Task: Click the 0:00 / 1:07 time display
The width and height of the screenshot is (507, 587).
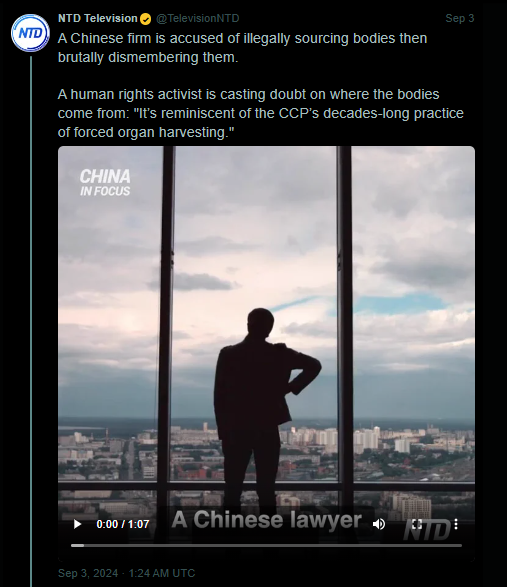Action: pyautogui.click(x=123, y=524)
